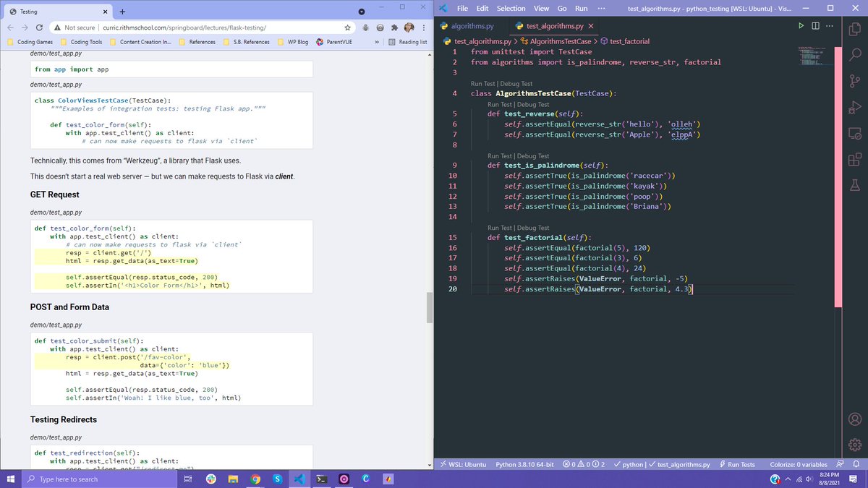Viewport: 868px width, 488px height.
Task: Open editor More Actions ellipsis
Action: 830,26
